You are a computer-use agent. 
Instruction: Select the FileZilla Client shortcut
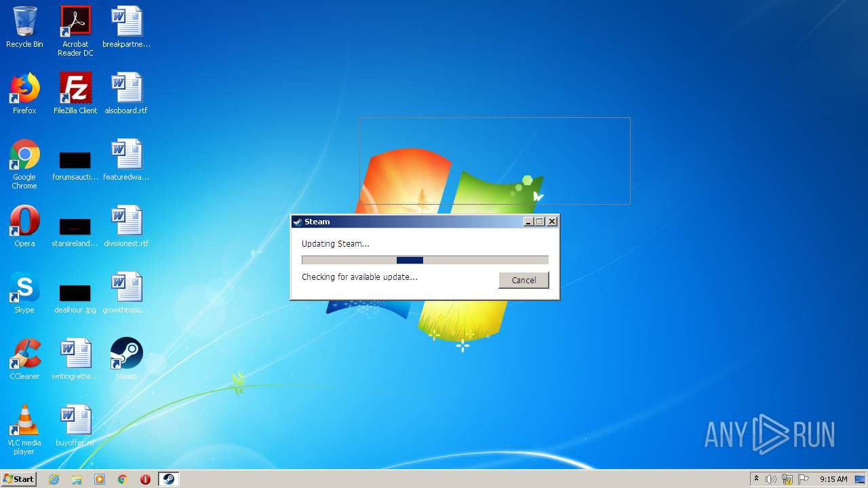pos(75,94)
